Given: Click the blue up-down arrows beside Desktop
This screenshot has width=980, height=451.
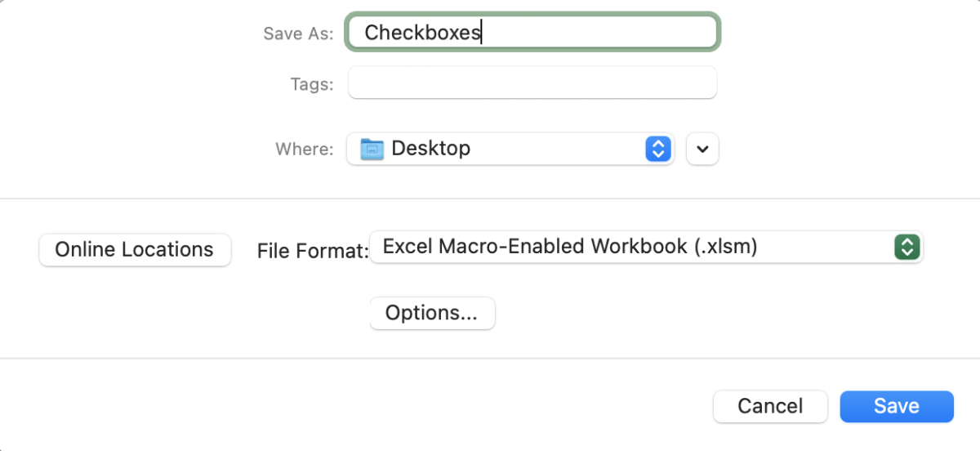Looking at the screenshot, I should click(x=657, y=149).
